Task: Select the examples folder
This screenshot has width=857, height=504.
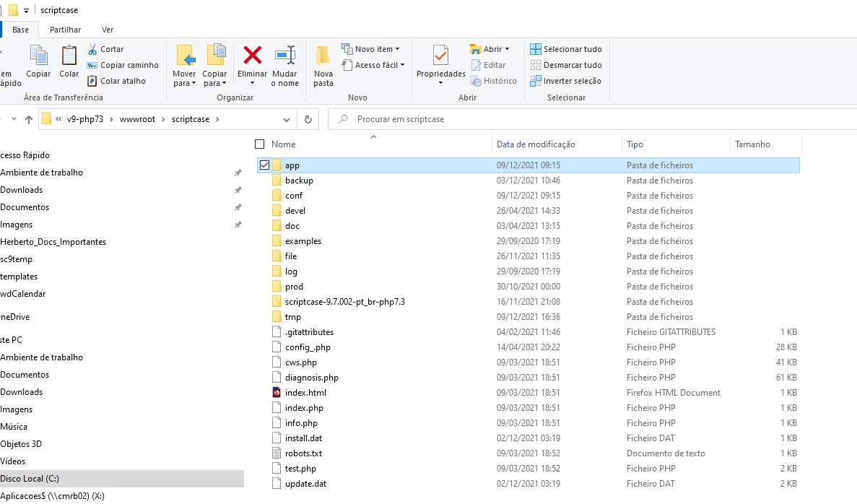Action: coord(303,241)
